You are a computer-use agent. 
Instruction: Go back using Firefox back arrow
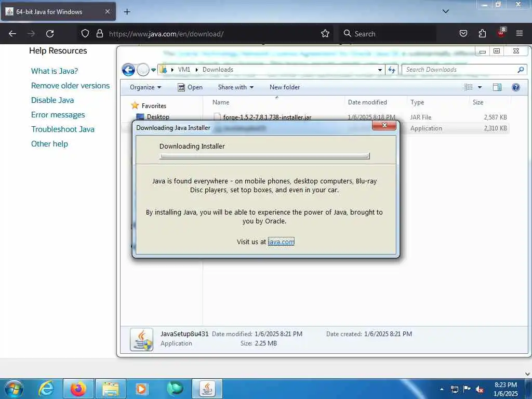(12, 34)
